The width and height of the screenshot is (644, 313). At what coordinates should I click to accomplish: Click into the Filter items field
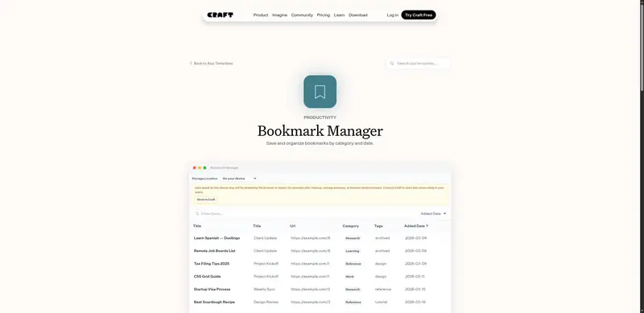coord(304,213)
